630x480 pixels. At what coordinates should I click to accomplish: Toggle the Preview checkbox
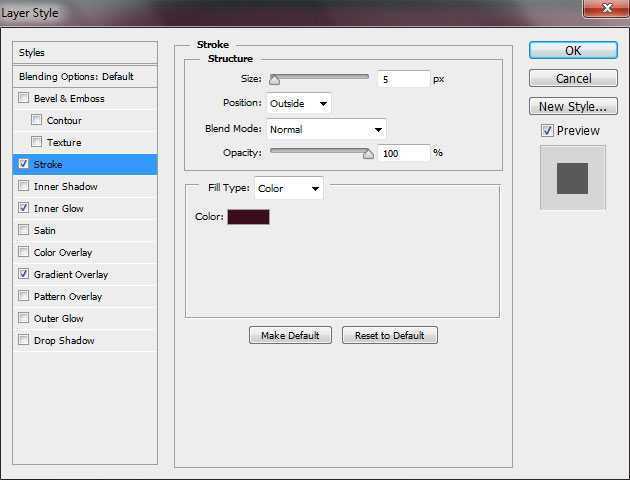pyautogui.click(x=547, y=131)
